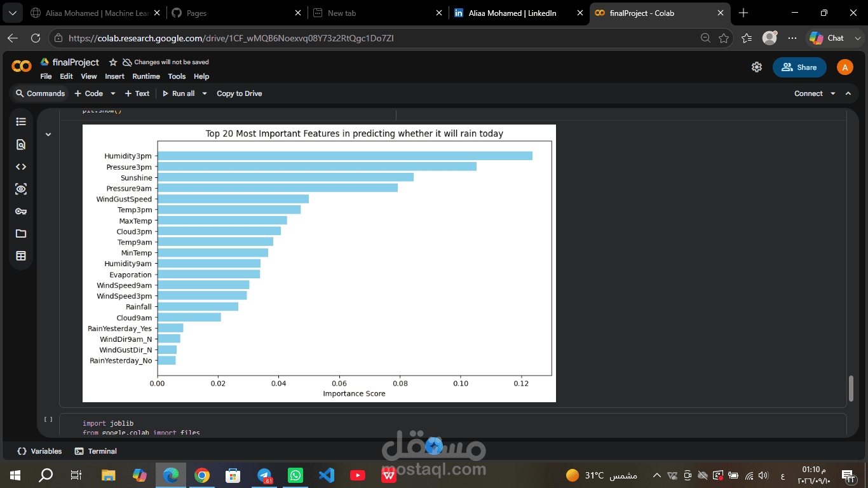Open Help menu
Viewport: 868px width, 488px height.
(201, 76)
